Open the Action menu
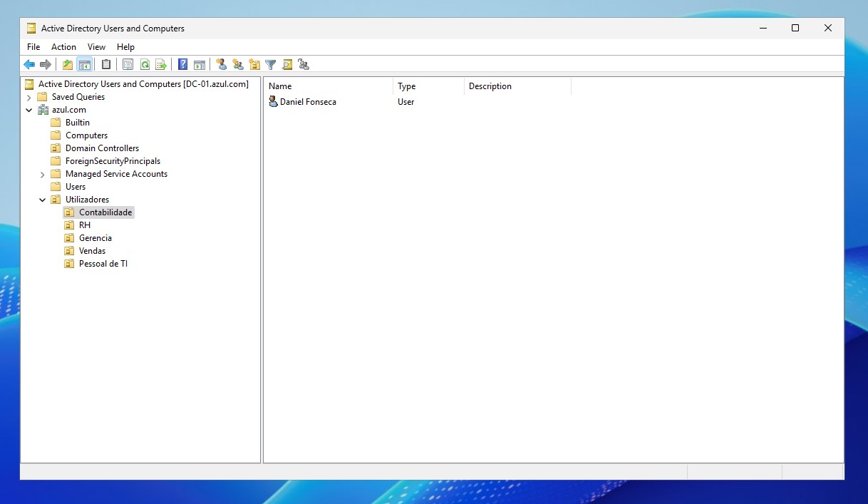The width and height of the screenshot is (868, 504). (x=63, y=47)
